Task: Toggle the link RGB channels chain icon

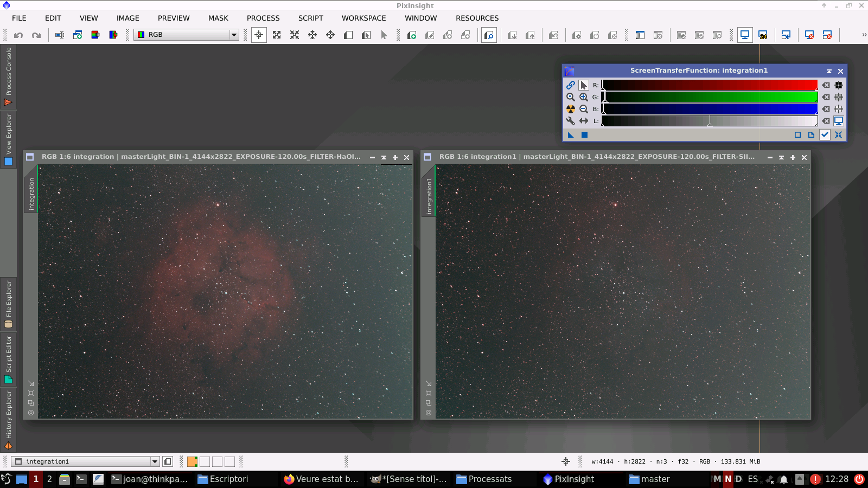Action: [x=570, y=85]
